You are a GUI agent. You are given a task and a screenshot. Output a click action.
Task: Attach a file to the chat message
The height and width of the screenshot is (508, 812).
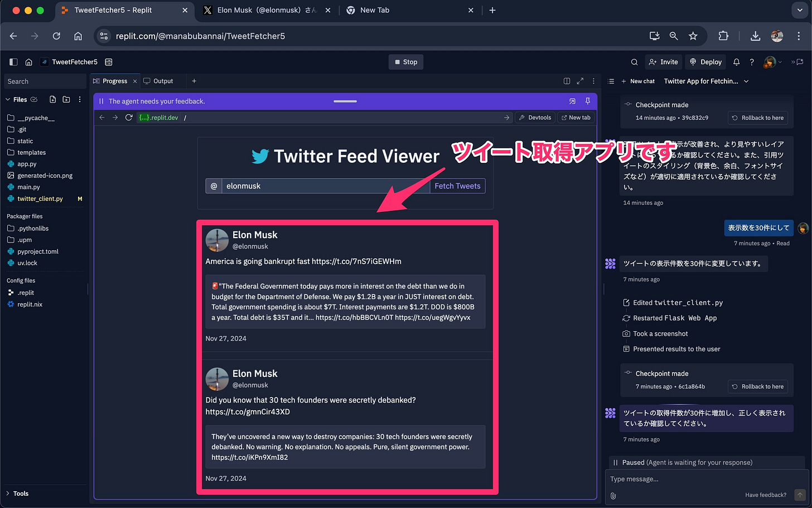[x=613, y=495]
